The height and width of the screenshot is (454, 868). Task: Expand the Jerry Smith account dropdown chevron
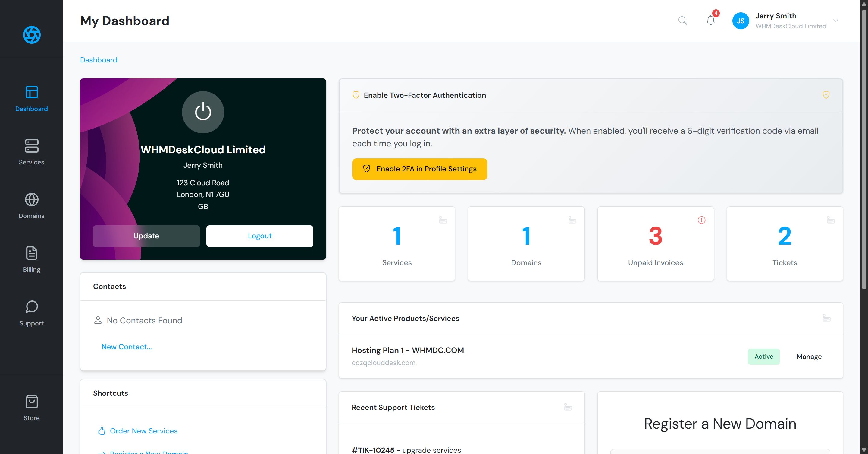836,21
